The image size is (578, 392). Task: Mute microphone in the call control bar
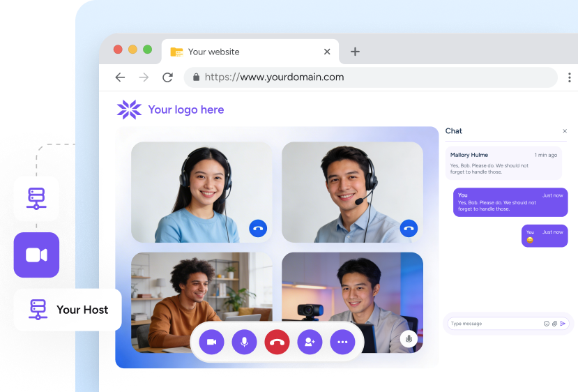244,342
